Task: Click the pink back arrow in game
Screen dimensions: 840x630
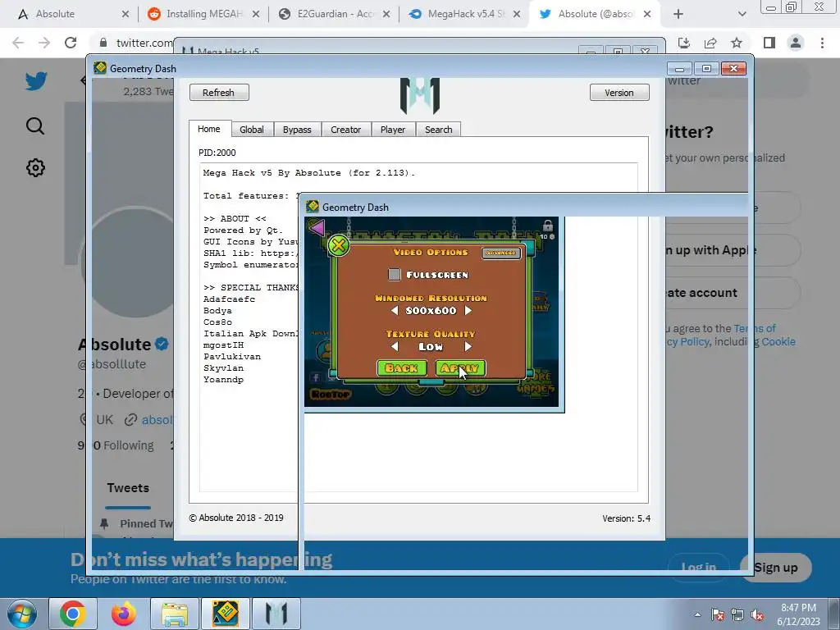Action: click(317, 228)
